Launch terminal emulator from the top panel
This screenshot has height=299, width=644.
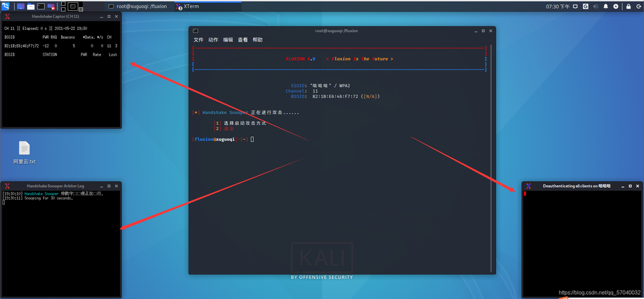[x=41, y=6]
